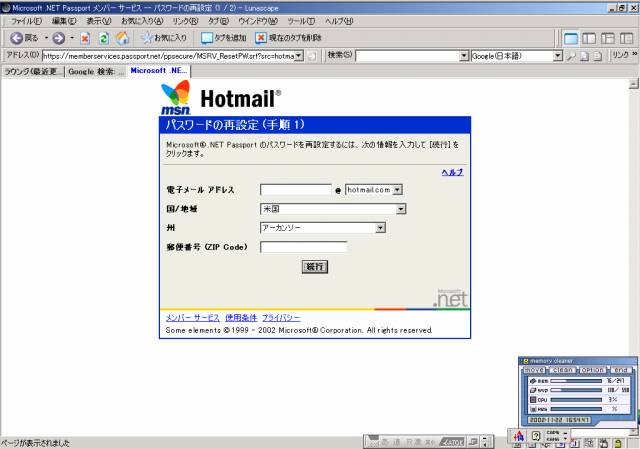This screenshot has width=640, height=449.
Task: Click the ZIP Code input field
Action: point(303,247)
